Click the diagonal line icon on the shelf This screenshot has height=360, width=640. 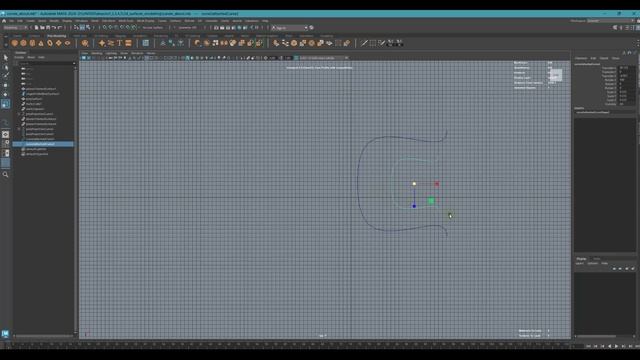[x=364, y=43]
